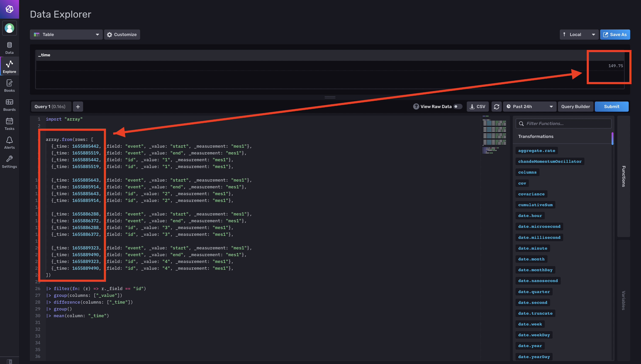The image size is (641, 364).
Task: Click the Customize gear button
Action: click(122, 35)
